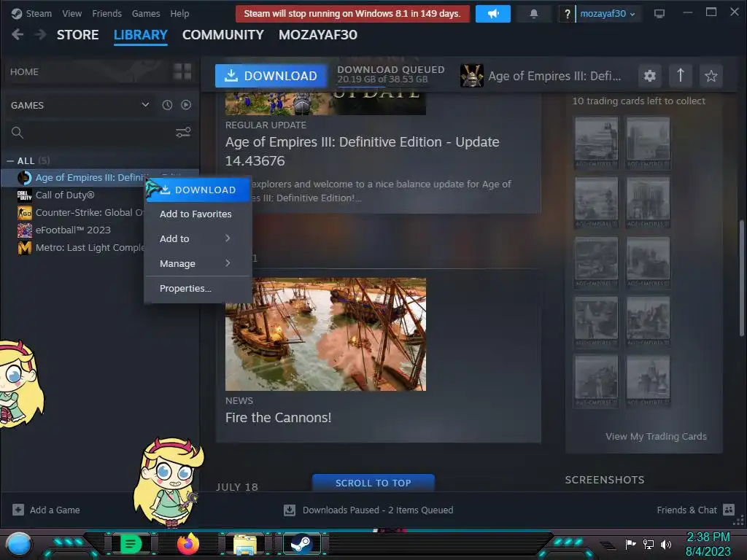Click the Windows Start orb

click(19, 544)
